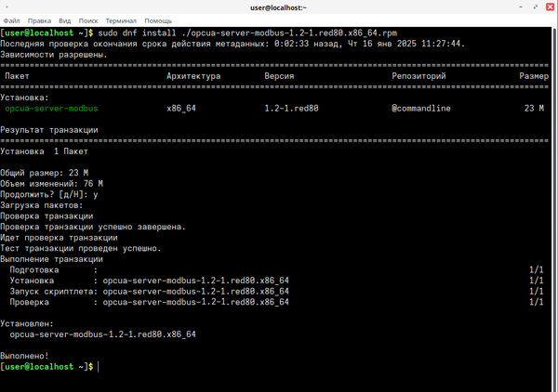The image size is (558, 392).
Task: Click the user@localhost:~ window title
Action: tap(279, 7)
